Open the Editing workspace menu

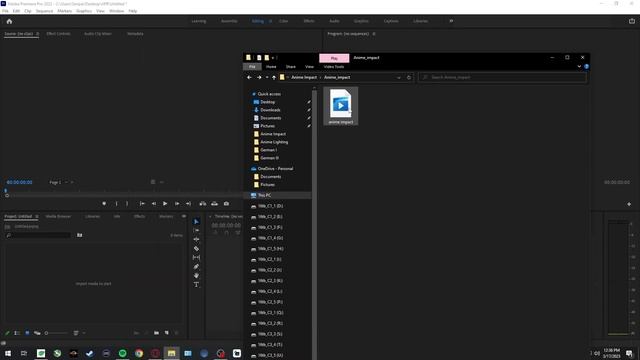[270, 21]
